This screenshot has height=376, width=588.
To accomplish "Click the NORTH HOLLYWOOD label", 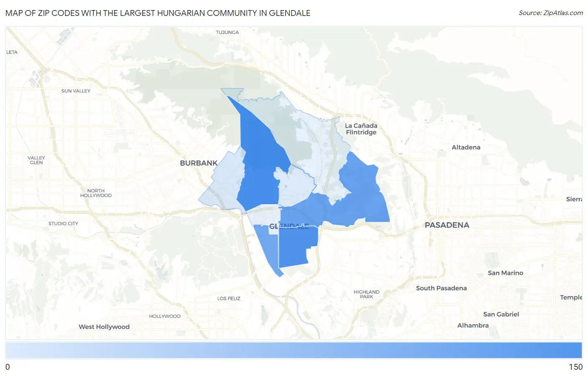I will point(96,193).
